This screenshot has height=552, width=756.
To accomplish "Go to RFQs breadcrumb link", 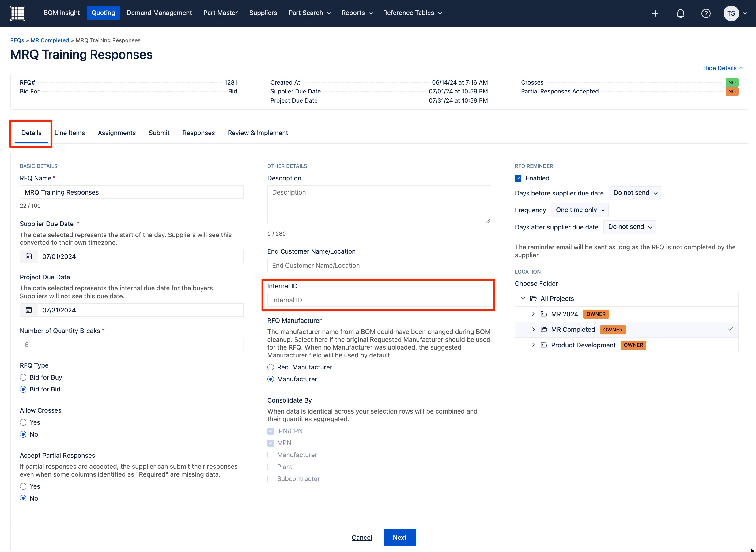I will [x=17, y=40].
